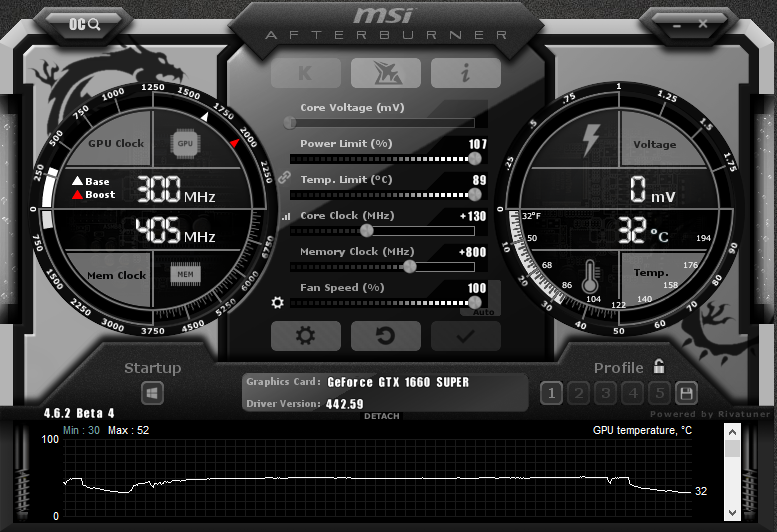
Task: Toggle the Windows Startup button
Action: point(152,393)
